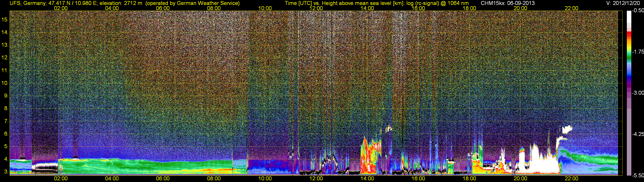
Task: Click the '12.' height axis label
Action: pyautogui.click(x=5, y=58)
